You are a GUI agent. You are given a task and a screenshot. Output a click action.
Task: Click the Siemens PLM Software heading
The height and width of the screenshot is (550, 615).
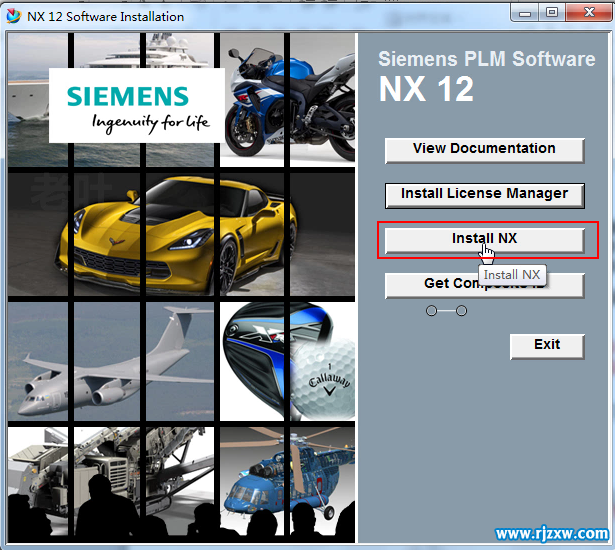pos(486,59)
